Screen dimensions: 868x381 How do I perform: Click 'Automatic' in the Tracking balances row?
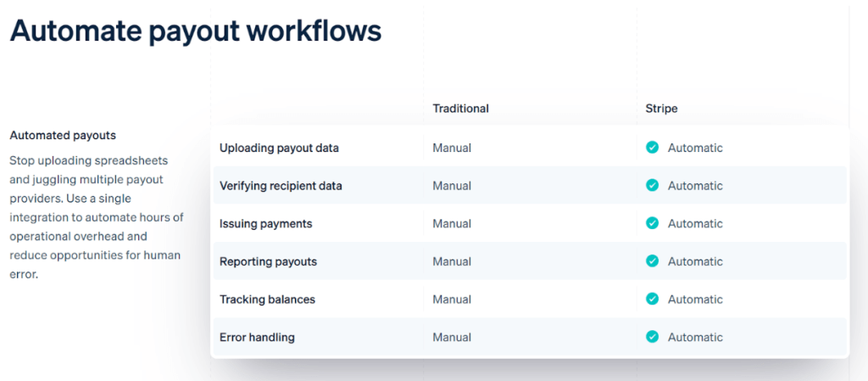pos(695,299)
